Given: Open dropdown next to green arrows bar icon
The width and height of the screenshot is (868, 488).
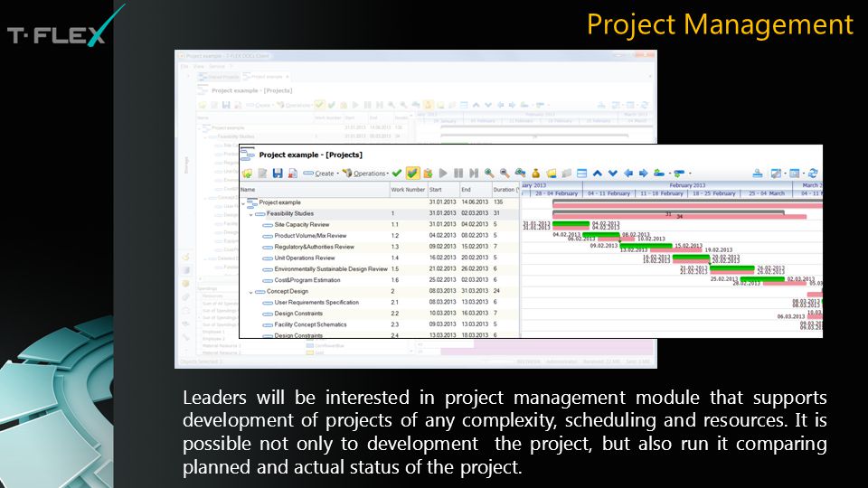Looking at the screenshot, I should tap(690, 174).
